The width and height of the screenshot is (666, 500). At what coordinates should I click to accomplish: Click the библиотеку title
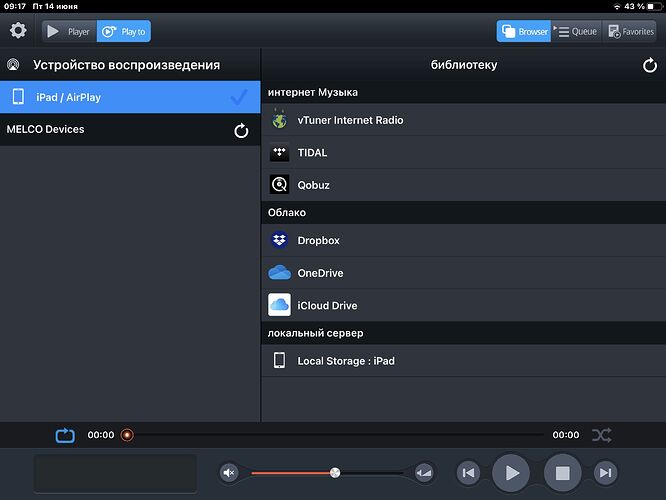coord(464,65)
